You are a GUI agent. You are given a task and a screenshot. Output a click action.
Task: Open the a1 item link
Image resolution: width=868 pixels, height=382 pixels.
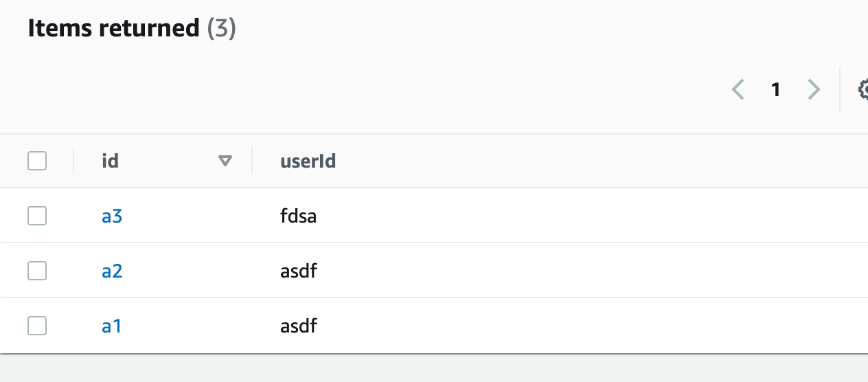tap(112, 326)
